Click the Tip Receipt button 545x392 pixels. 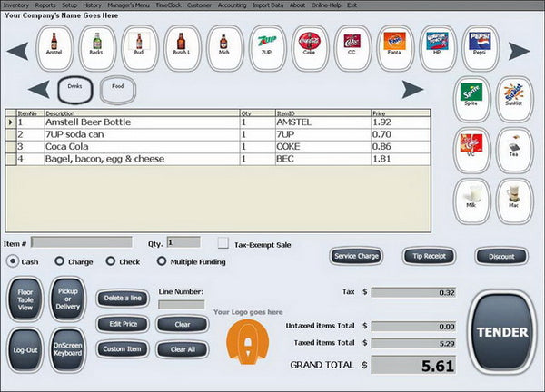(429, 256)
